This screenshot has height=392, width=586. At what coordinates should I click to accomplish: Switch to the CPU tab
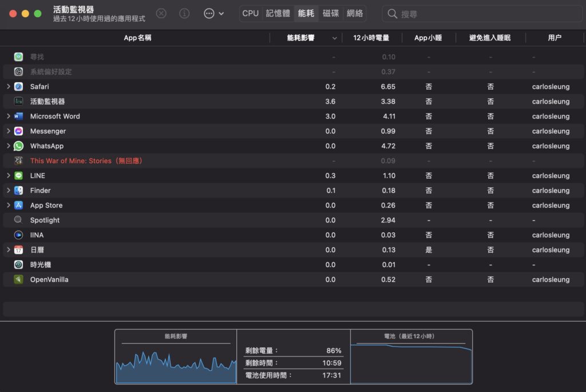(x=250, y=13)
